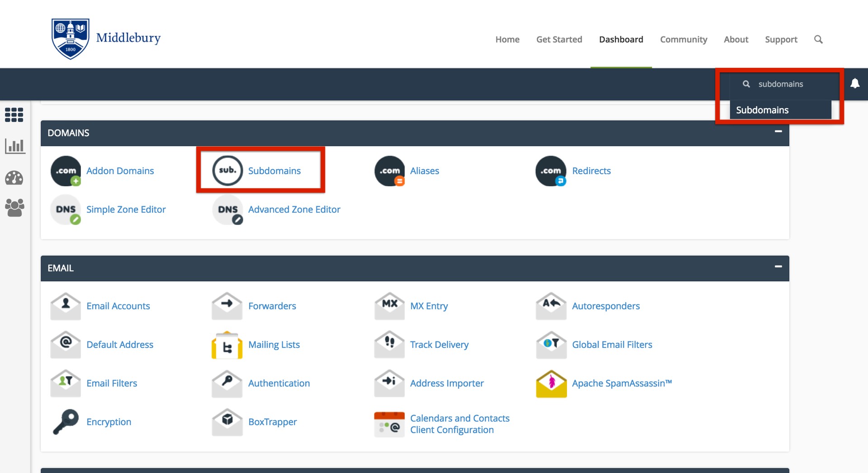Click the notifications bell icon
This screenshot has height=473, width=868.
pos(854,84)
